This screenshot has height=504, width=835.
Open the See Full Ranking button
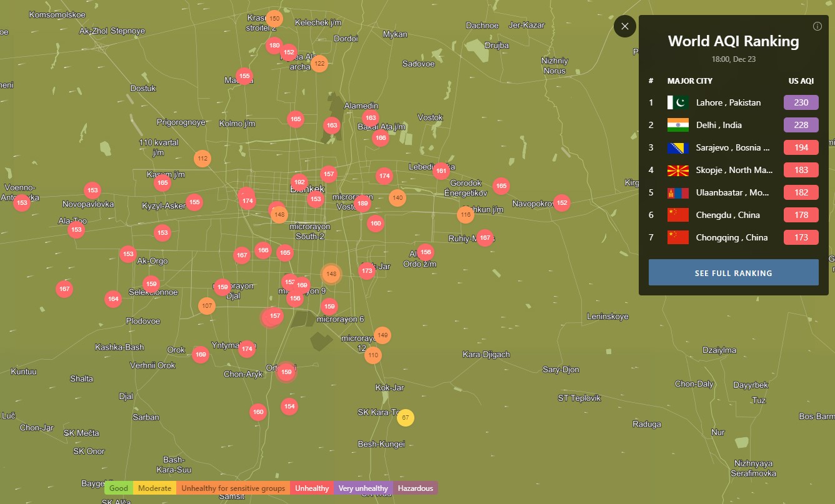coord(733,273)
